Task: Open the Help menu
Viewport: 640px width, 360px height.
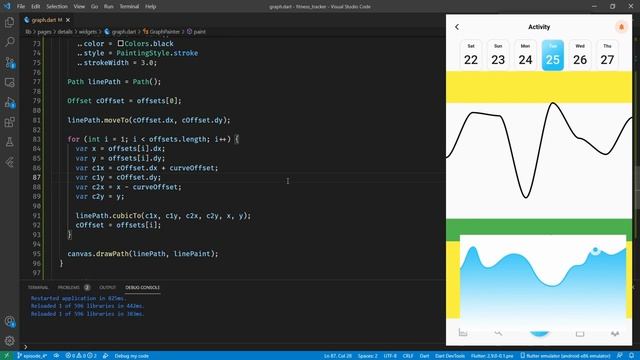Action: click(x=151, y=7)
